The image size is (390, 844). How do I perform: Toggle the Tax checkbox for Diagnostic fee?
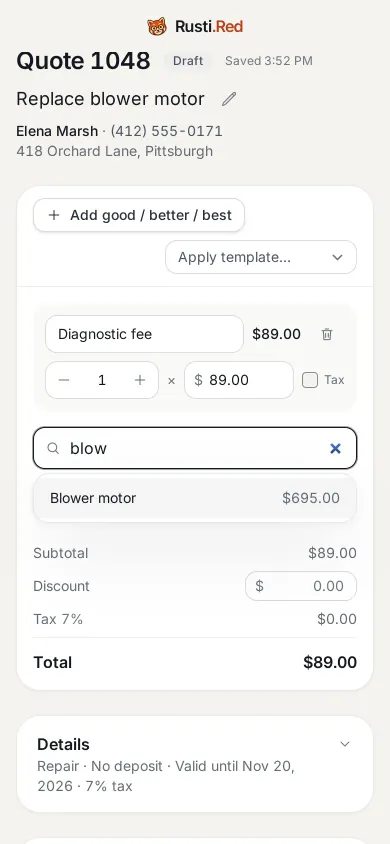(310, 380)
